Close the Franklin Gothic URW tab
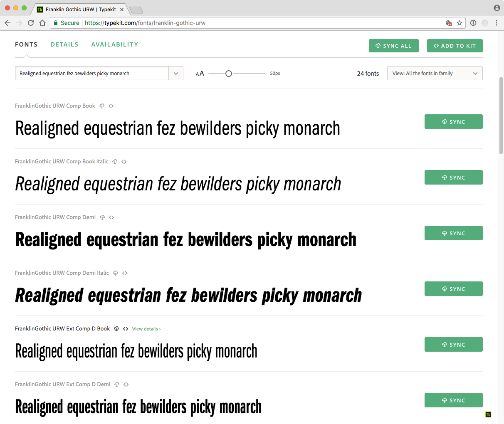The height and width of the screenshot is (424, 504). click(122, 9)
